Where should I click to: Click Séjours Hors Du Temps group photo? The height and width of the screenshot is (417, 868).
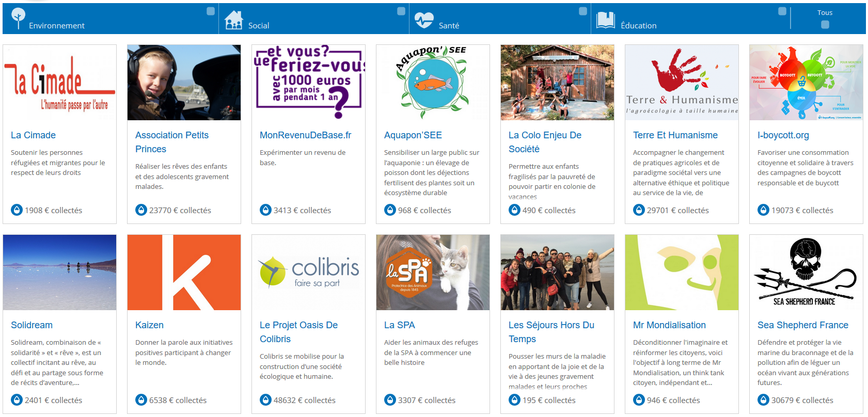pos(557,272)
